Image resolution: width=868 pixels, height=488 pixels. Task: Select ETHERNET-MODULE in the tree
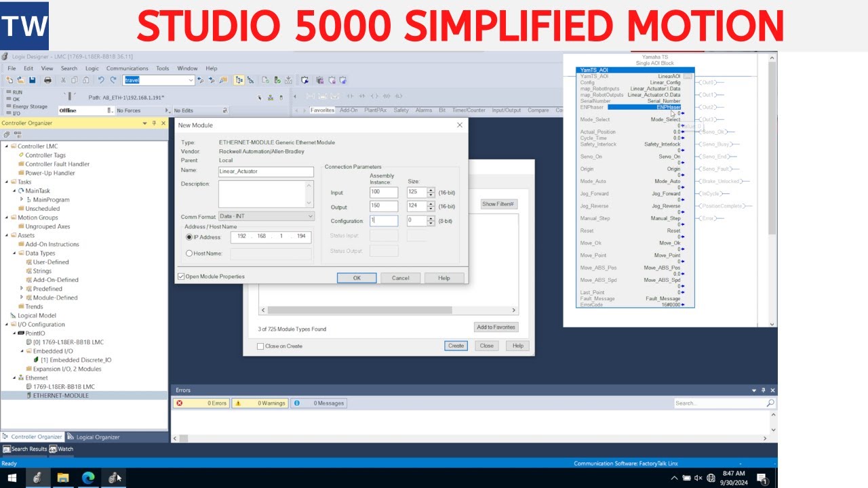point(60,396)
